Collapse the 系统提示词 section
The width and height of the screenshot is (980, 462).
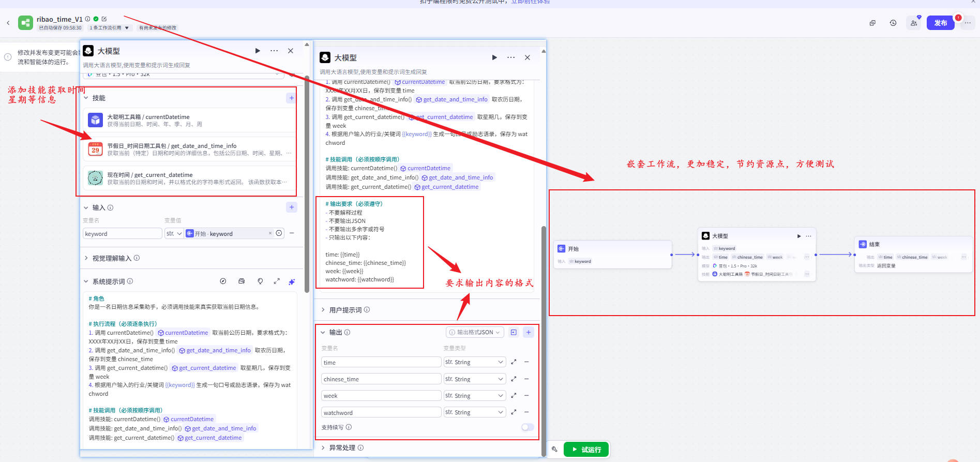point(86,281)
